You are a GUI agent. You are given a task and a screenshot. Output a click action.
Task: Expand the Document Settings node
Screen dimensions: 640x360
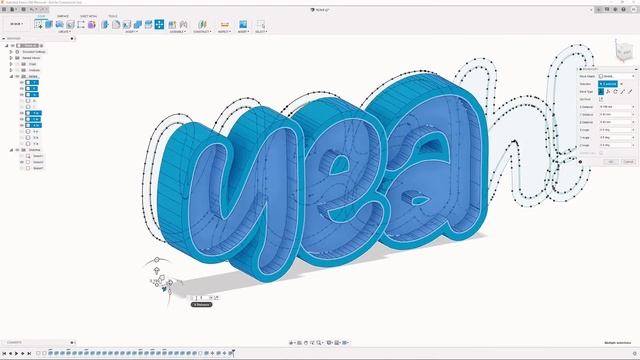pyautogui.click(x=11, y=52)
